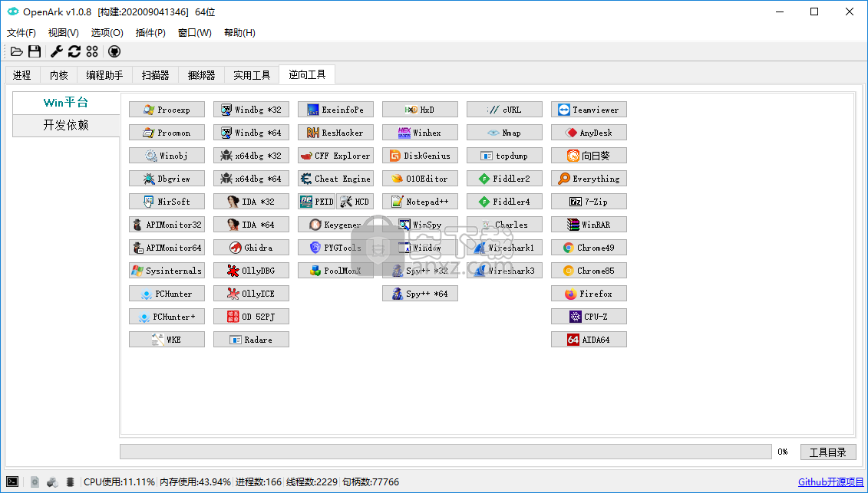Launch 7-Zip
Image resolution: width=868 pixels, height=493 pixels.
(589, 202)
